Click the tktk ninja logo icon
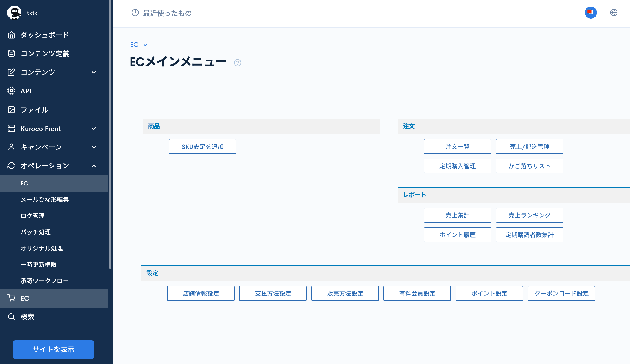Screen dimensions: 630x364 (x=14, y=13)
